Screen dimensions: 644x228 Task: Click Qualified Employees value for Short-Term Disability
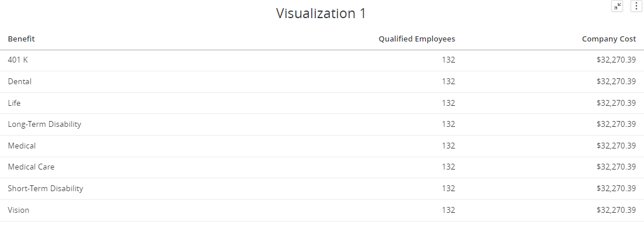click(x=448, y=188)
